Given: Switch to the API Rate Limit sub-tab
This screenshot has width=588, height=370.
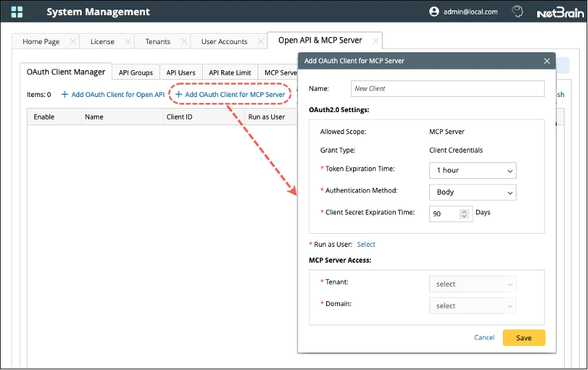Looking at the screenshot, I should tap(230, 72).
